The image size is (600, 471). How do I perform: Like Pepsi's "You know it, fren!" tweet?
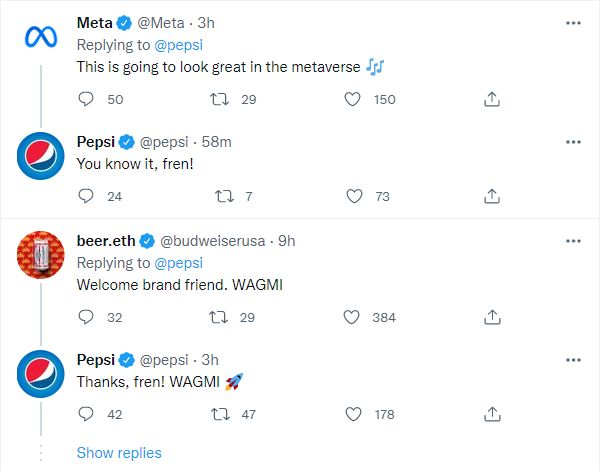(351, 196)
